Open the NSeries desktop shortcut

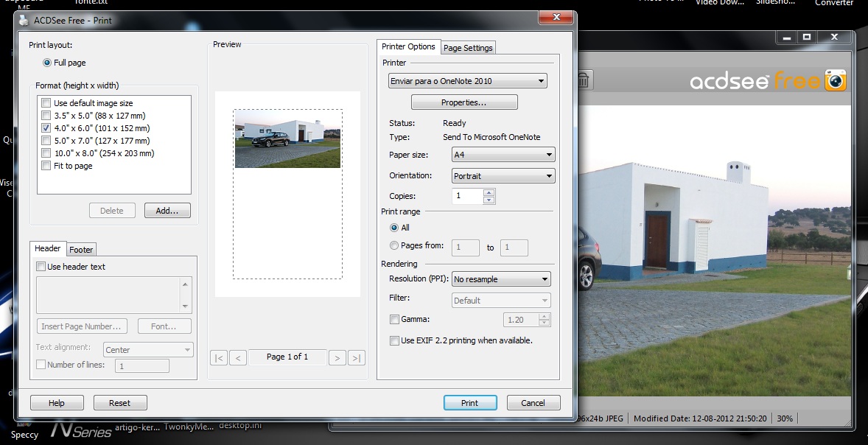point(81,430)
